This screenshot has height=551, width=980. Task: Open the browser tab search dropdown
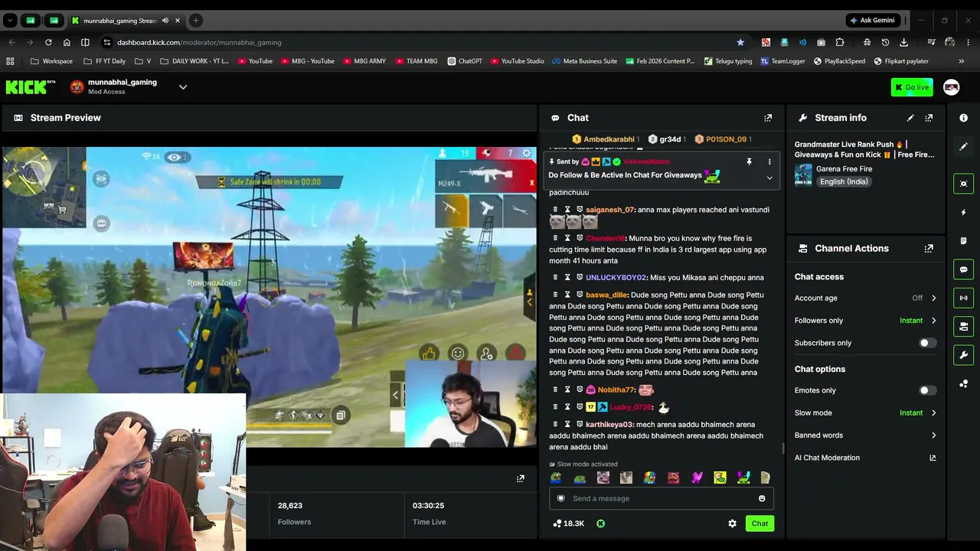click(10, 21)
